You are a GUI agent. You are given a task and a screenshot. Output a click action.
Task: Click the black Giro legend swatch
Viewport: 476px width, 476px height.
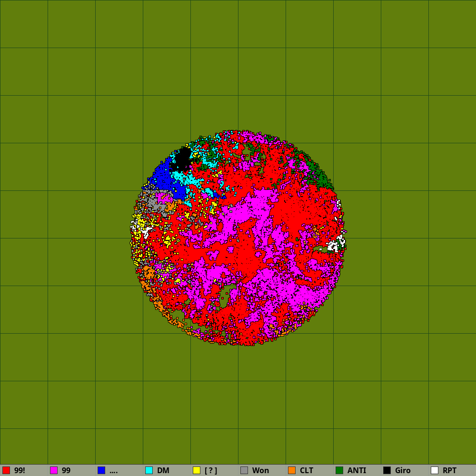(387, 470)
